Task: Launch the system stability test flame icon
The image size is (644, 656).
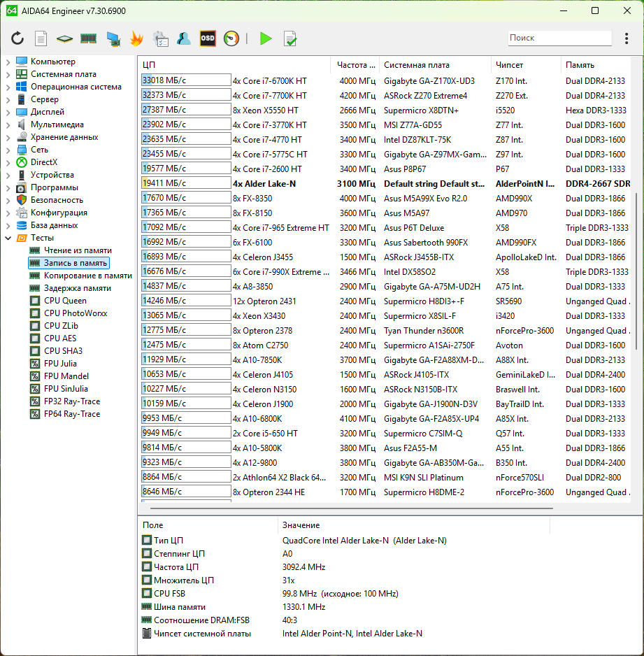Action: (x=136, y=38)
